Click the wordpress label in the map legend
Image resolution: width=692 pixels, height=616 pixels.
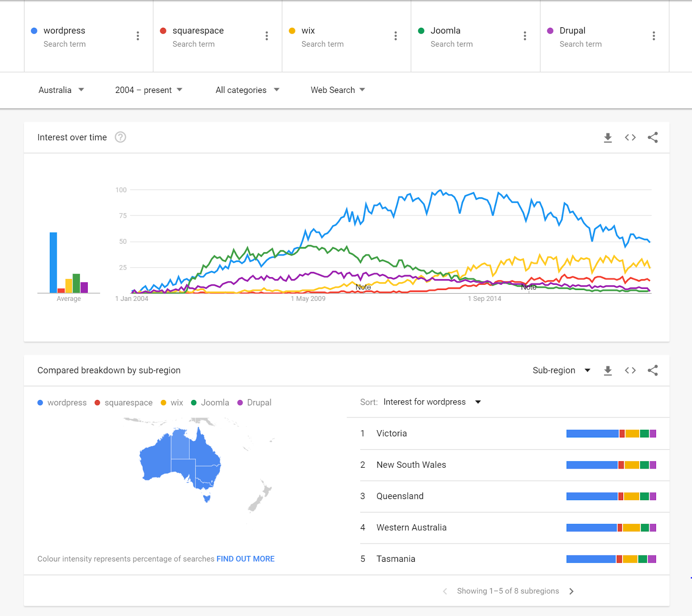[67, 403]
